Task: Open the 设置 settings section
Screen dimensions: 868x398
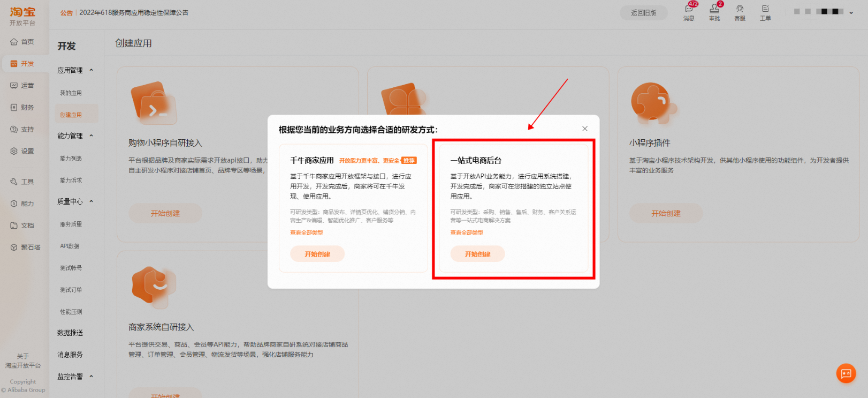Action: click(x=22, y=152)
